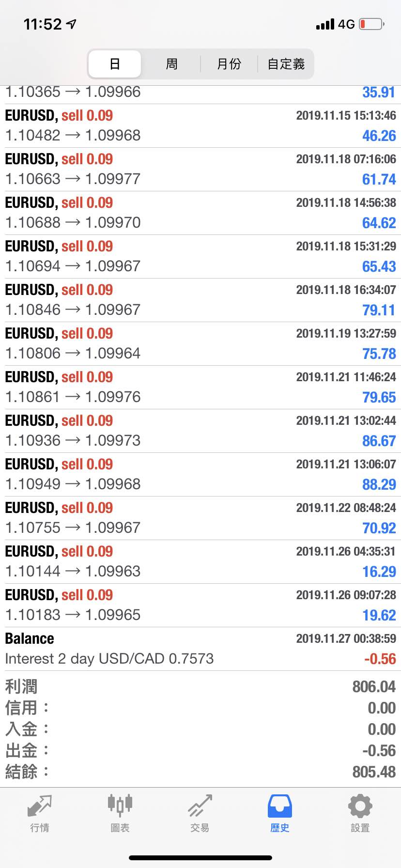
Task: Tap the cellular signal bars icon
Action: (325, 24)
